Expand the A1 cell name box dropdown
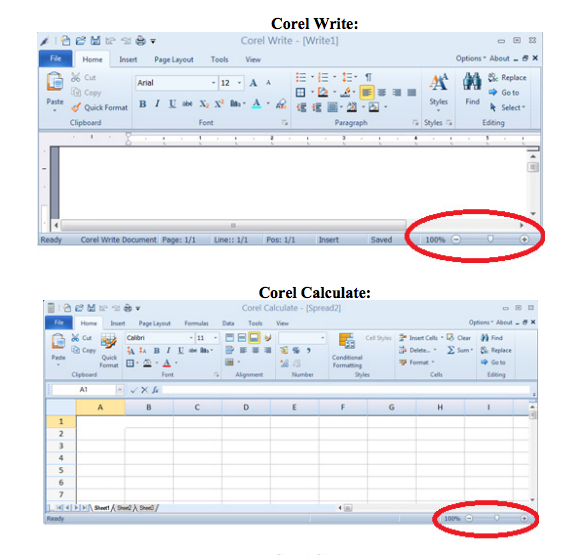Viewport: 582px width, 555px height. (x=120, y=389)
